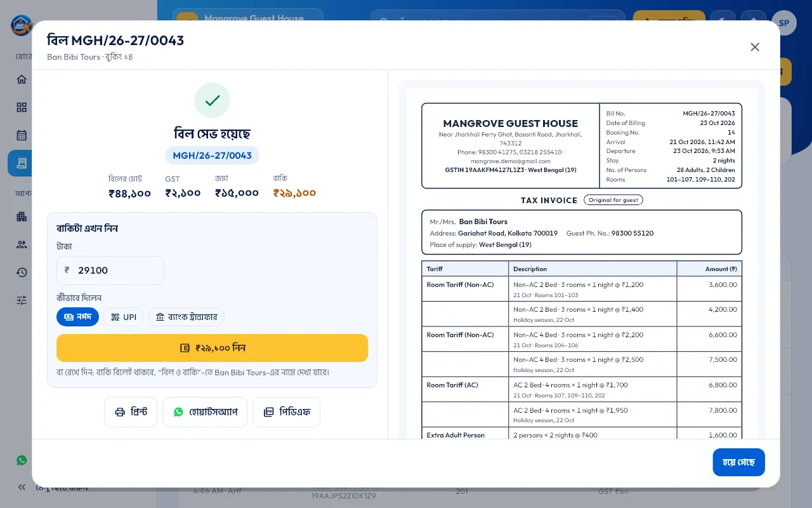Click the হয়ে গেছে done button
812x508 pixels.
tap(738, 462)
